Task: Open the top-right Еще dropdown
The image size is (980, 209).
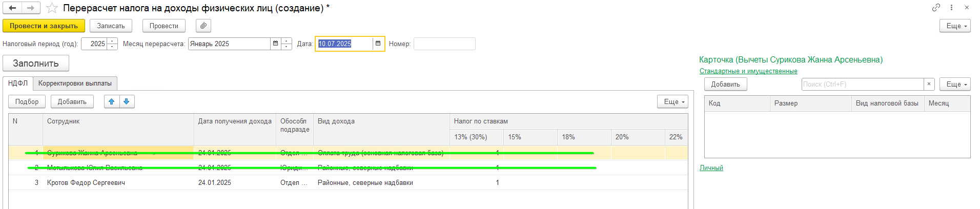Action: pos(955,26)
